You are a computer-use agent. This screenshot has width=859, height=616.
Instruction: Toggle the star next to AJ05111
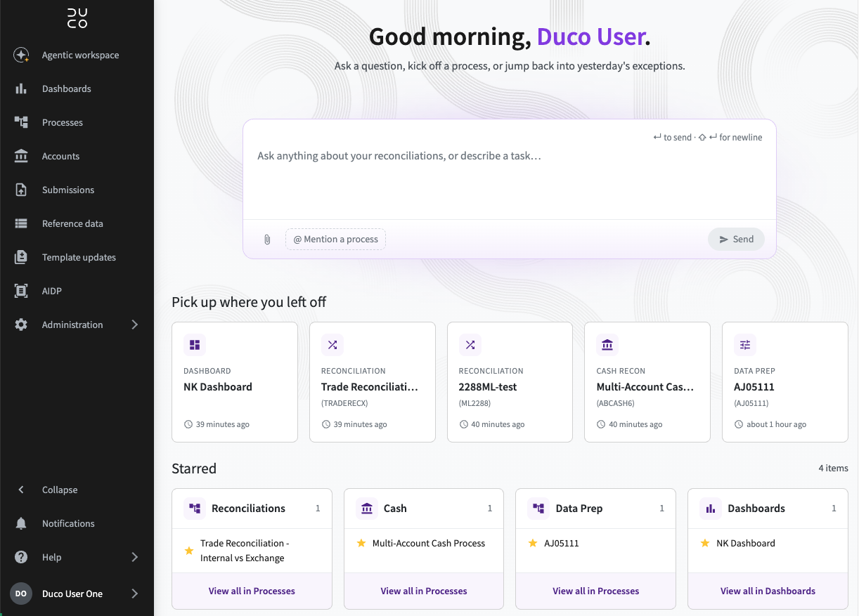[x=533, y=543]
